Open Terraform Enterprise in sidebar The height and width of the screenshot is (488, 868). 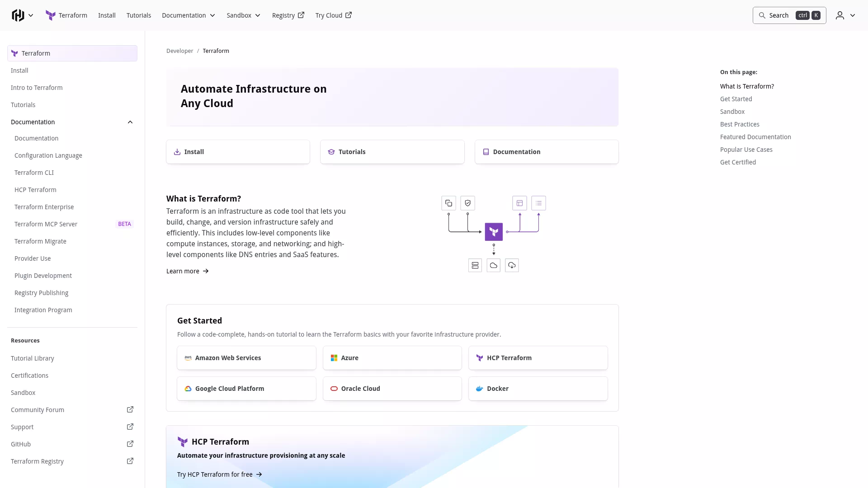click(x=72, y=207)
